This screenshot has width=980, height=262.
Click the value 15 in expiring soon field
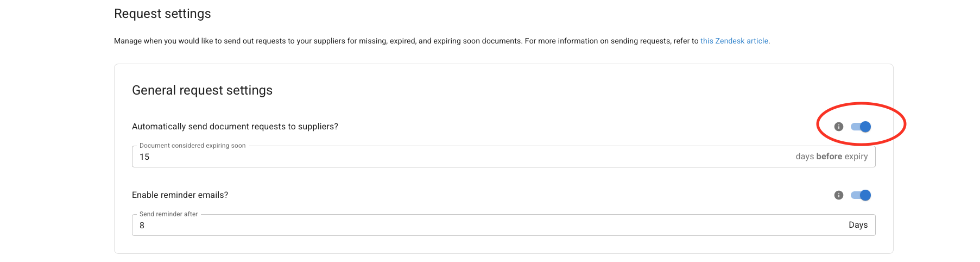144,157
